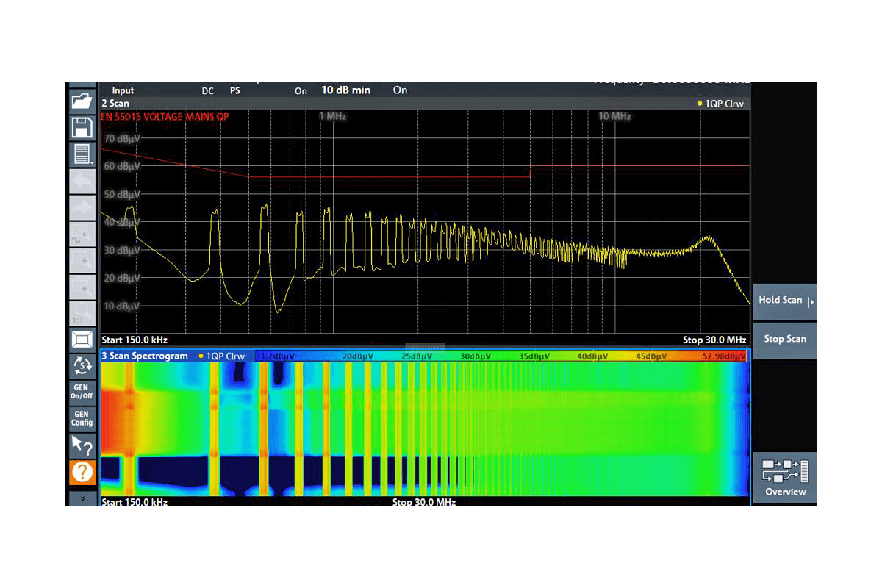The image size is (882, 588).
Task: Open the display window layout icon
Action: (82, 340)
